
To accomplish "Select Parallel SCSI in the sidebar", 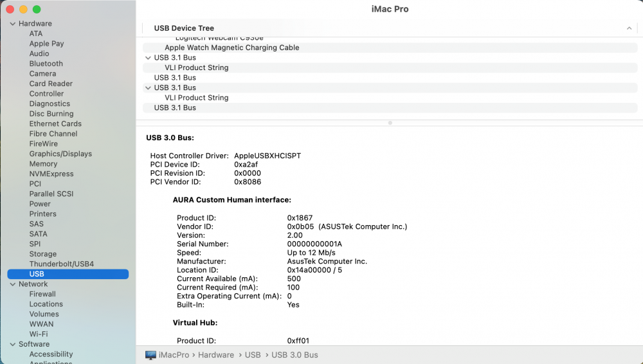I will tap(51, 194).
